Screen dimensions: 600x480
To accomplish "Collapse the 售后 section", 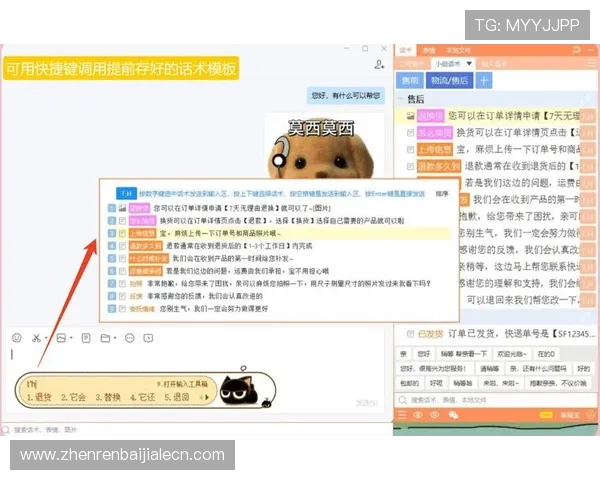I will click(400, 99).
